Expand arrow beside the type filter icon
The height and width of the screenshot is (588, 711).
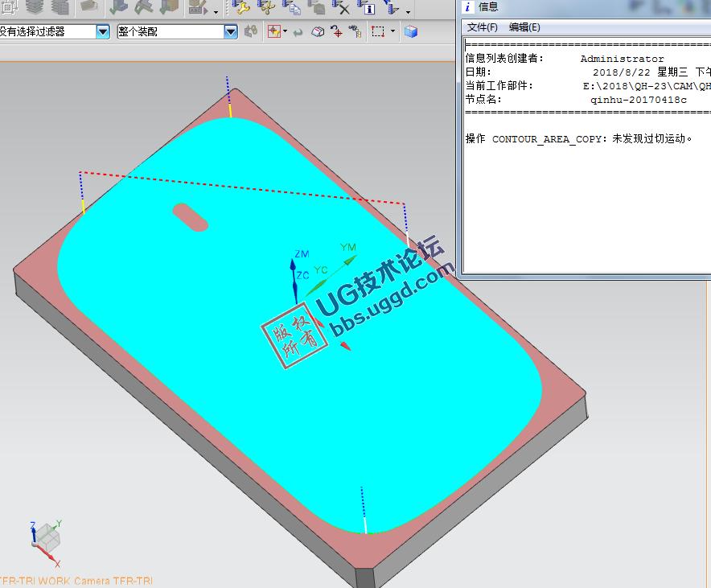tap(286, 32)
